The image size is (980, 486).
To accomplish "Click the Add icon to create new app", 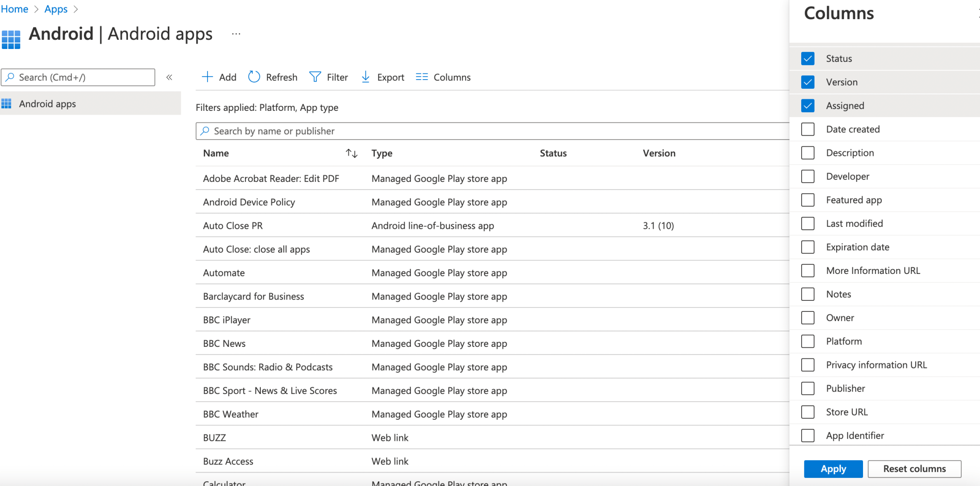I will [207, 77].
